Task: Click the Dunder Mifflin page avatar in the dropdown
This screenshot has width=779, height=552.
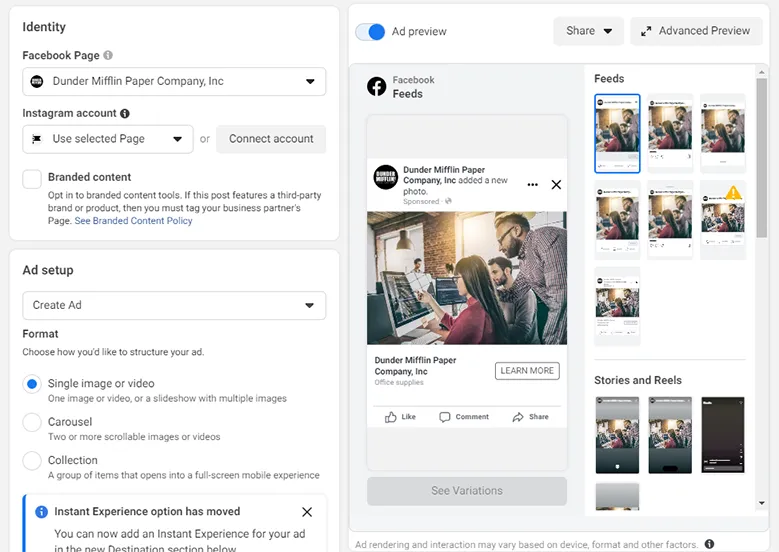Action: tap(37, 81)
